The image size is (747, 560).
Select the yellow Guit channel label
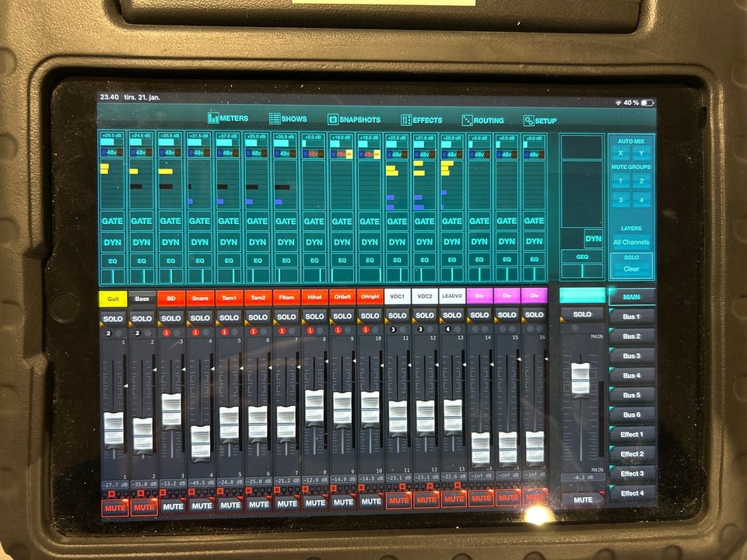[x=113, y=299]
